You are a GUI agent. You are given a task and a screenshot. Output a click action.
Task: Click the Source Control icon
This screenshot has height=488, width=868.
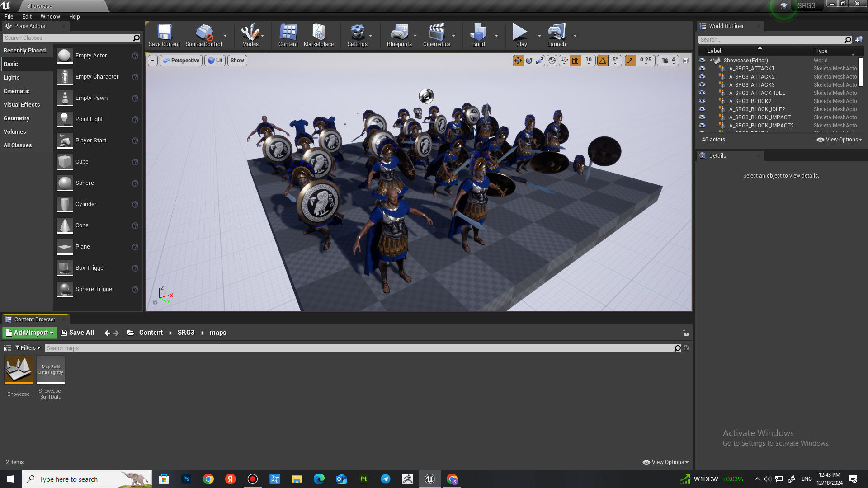(203, 35)
